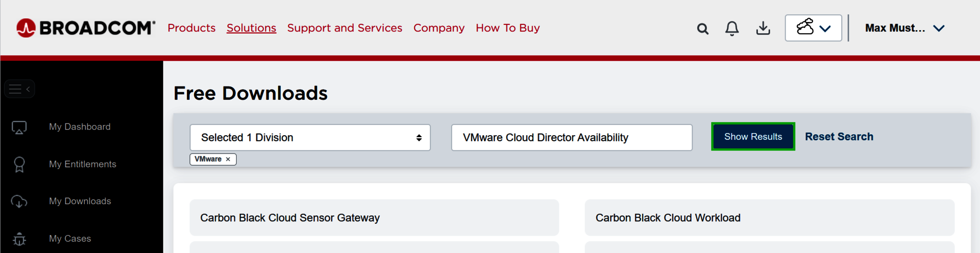Open the Products menu
Viewport: 980px width, 253px height.
point(191,28)
